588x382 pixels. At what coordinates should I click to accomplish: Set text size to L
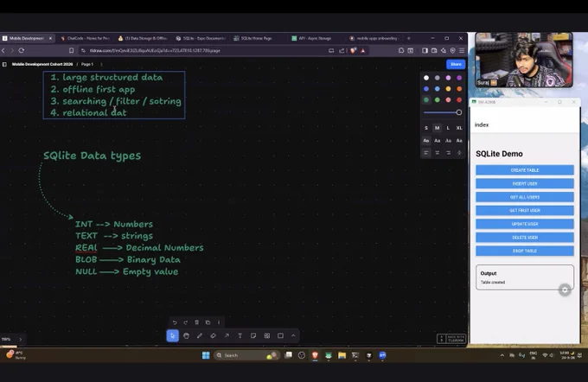[x=448, y=128]
